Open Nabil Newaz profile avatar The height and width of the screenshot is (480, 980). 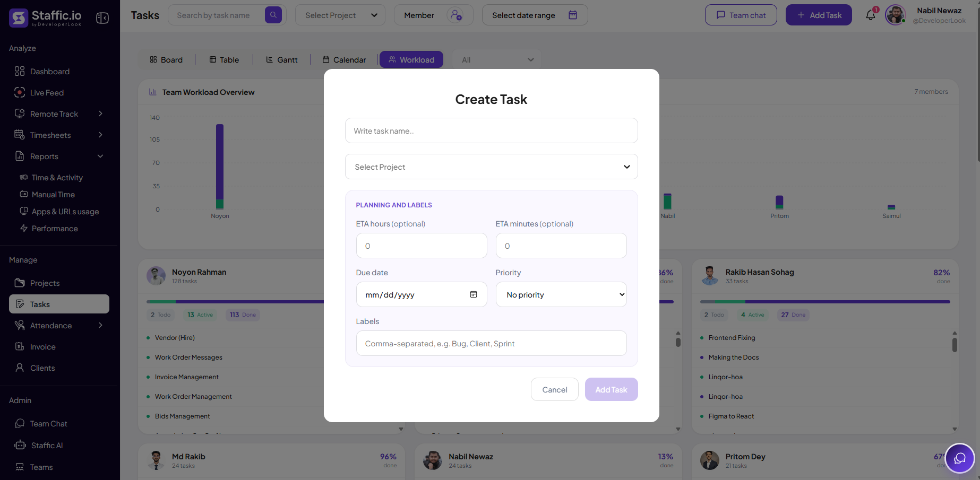pos(896,15)
